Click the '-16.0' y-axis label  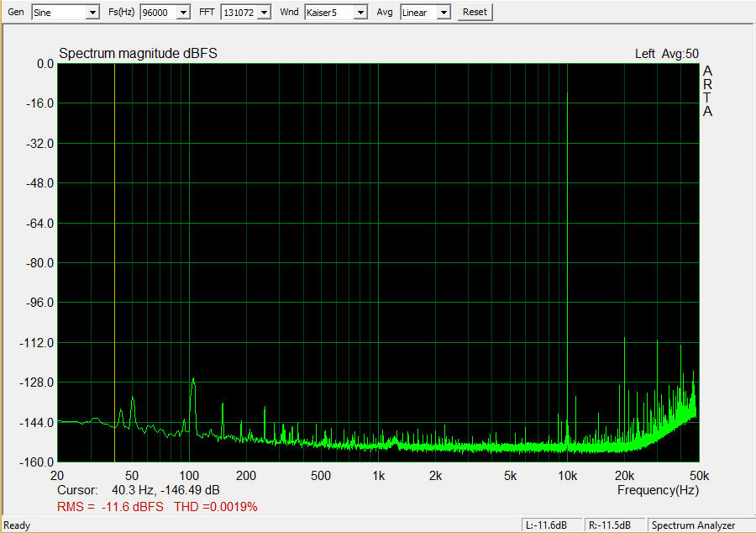tap(40, 103)
